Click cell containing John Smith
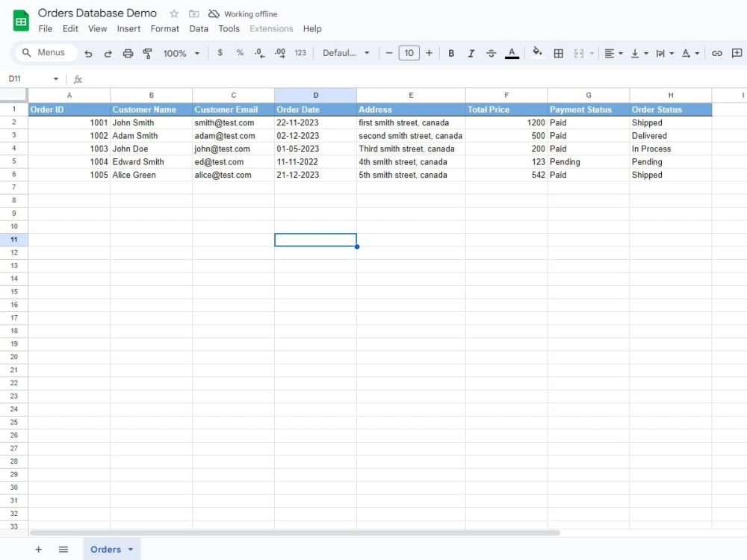The width and height of the screenshot is (747, 560). tap(151, 122)
